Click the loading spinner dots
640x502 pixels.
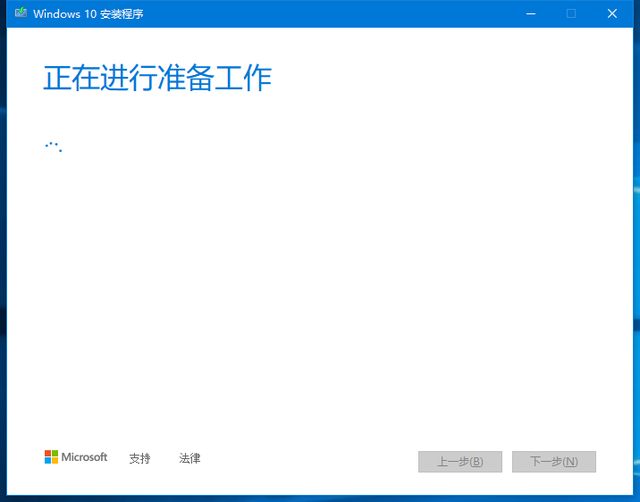coord(53,147)
